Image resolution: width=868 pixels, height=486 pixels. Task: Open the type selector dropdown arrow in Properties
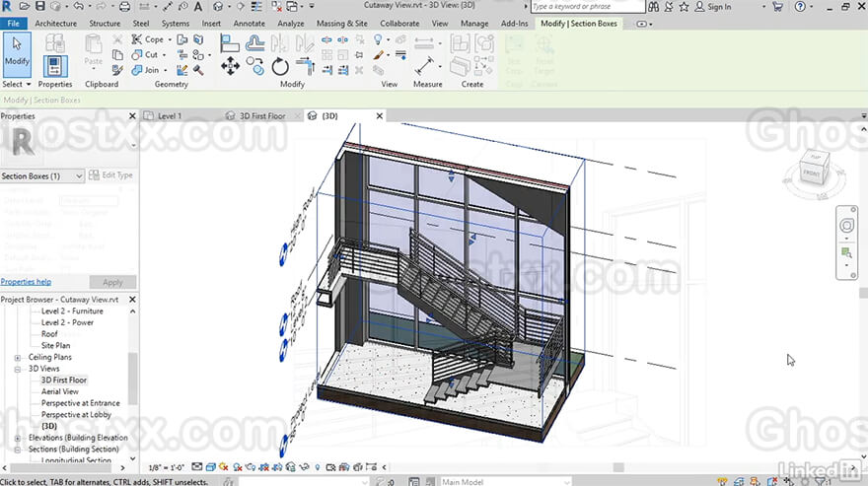pos(133,146)
